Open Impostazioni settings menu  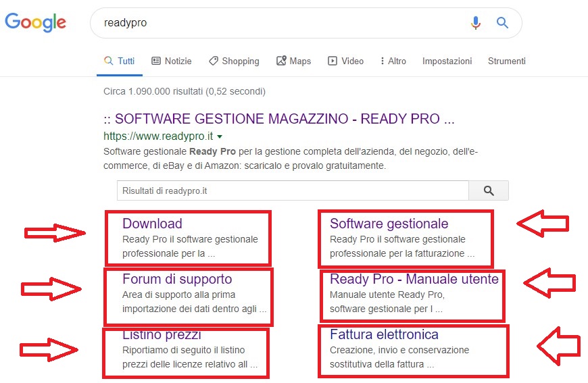click(x=447, y=61)
